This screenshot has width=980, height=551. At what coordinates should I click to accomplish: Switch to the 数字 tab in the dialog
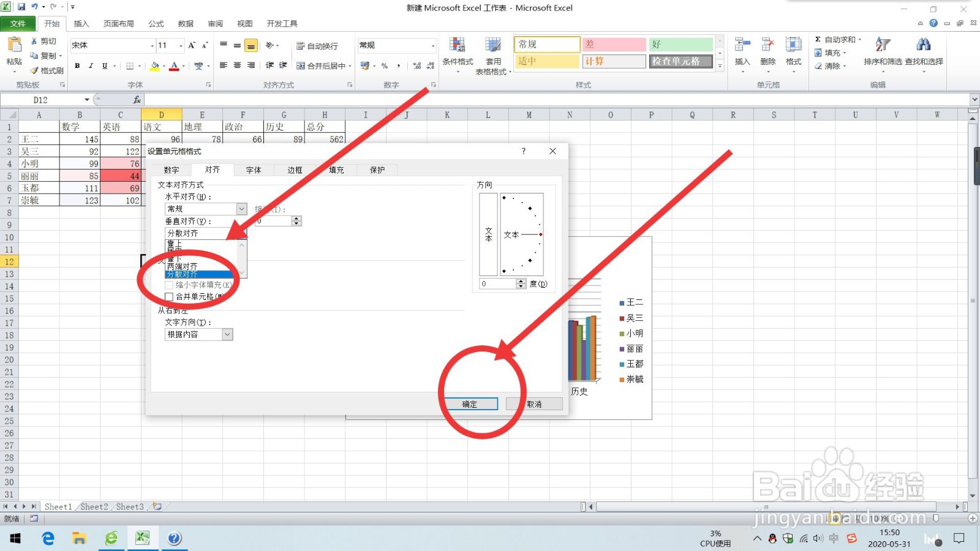tap(171, 170)
